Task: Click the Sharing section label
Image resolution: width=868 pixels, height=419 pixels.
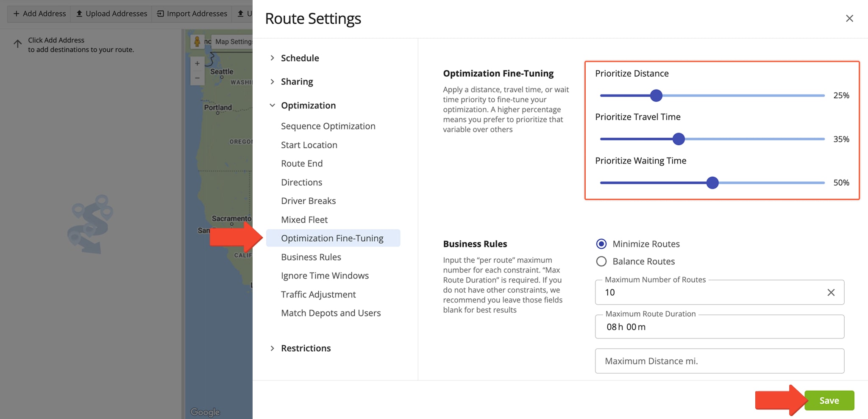Action: (x=297, y=81)
